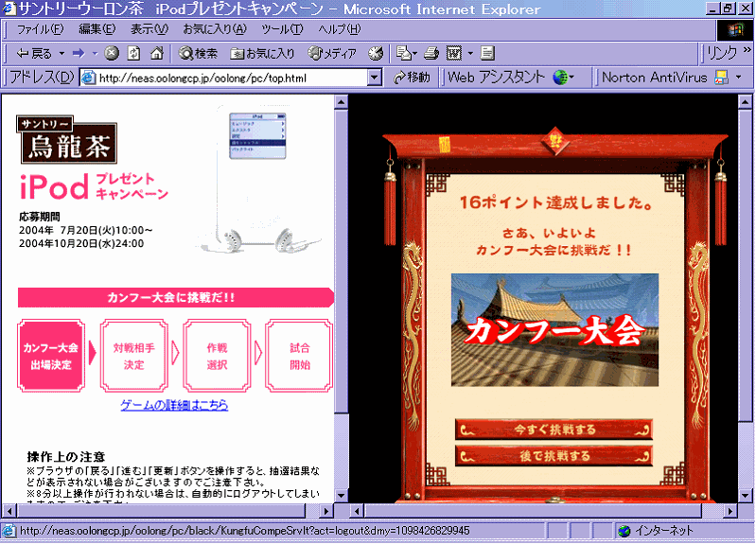This screenshot has width=756, height=544.
Task: Go to the Home page icon
Action: point(157,53)
